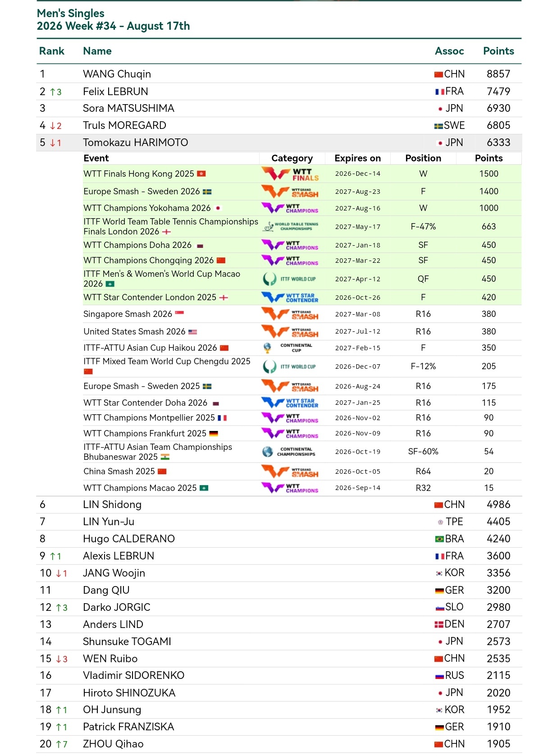Expand Sora MATSUSHIMA's points breakdown
This screenshot has width=557, height=756.
pos(279,109)
